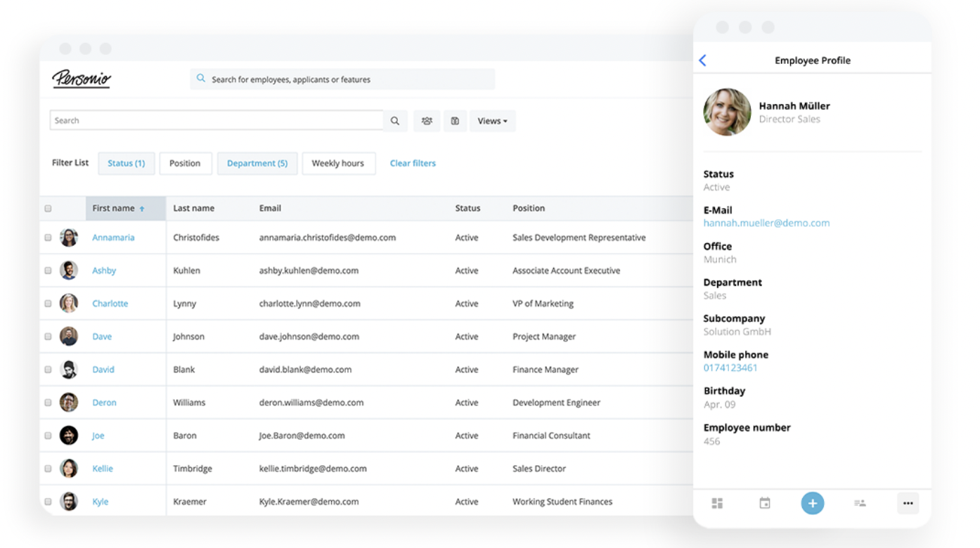The height and width of the screenshot is (548, 980).
Task: Click the save view icon beside Views
Action: click(455, 121)
